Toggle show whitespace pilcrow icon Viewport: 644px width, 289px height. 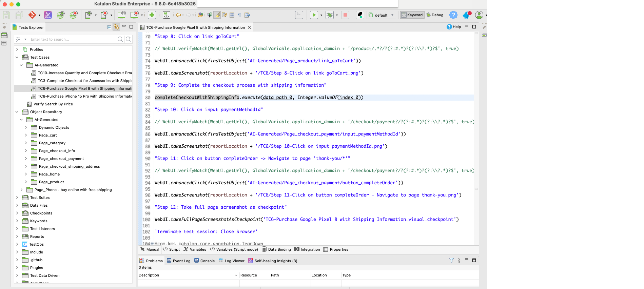[x=239, y=15]
